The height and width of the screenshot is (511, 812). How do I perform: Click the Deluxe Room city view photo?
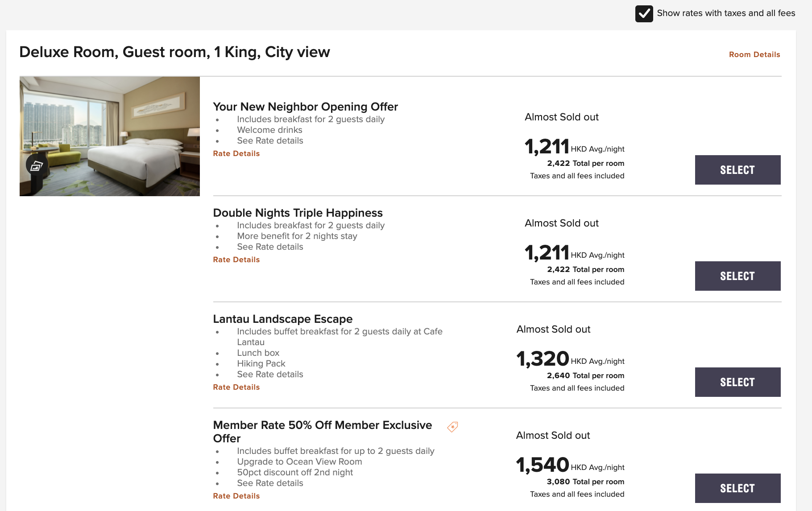coord(110,136)
